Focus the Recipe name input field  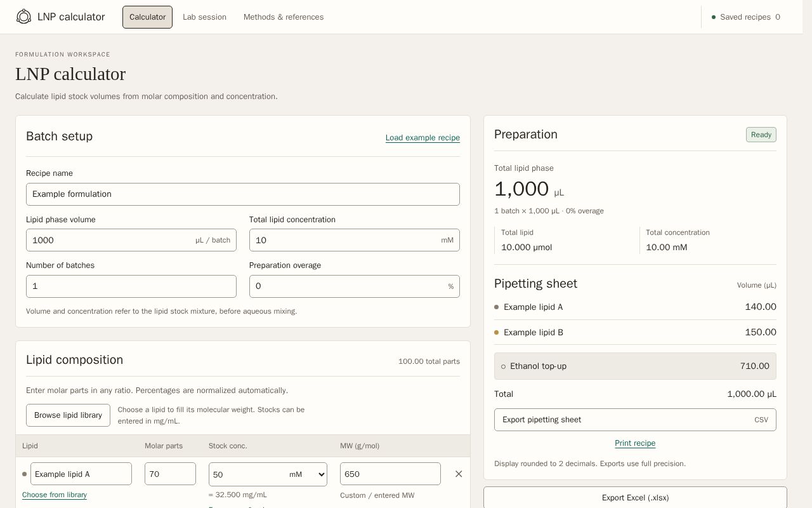(x=243, y=194)
